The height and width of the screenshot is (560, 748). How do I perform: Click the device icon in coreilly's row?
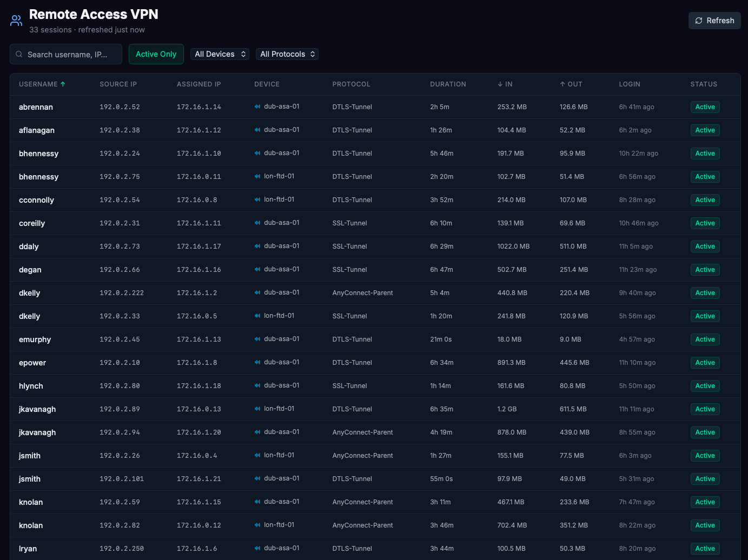257,223
